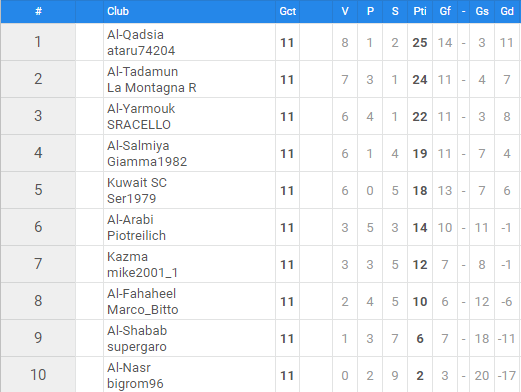Open Piotreilich manager profile
Viewport: 521px width, 392px height.
click(136, 236)
